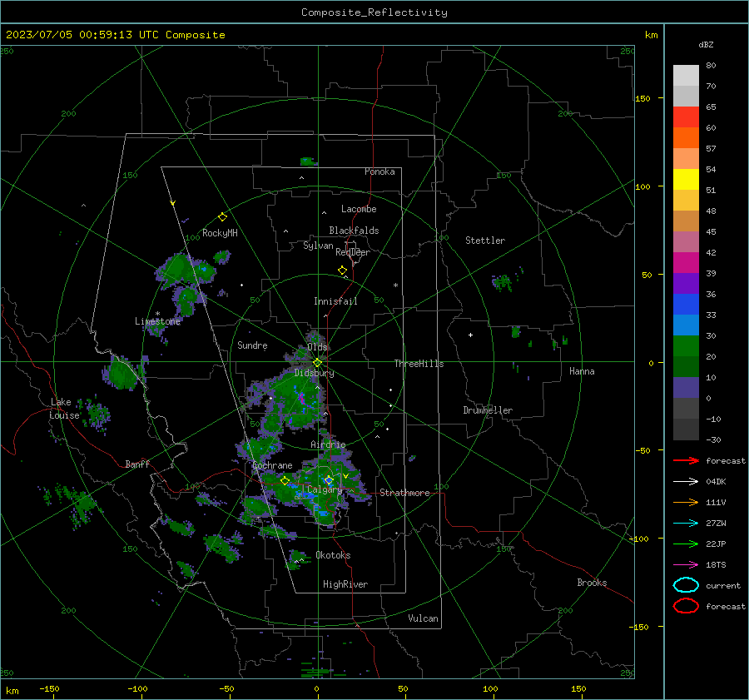Click the slate purple 0-10 dBZ swatch
The width and height of the screenshot is (749, 700).
tap(686, 388)
